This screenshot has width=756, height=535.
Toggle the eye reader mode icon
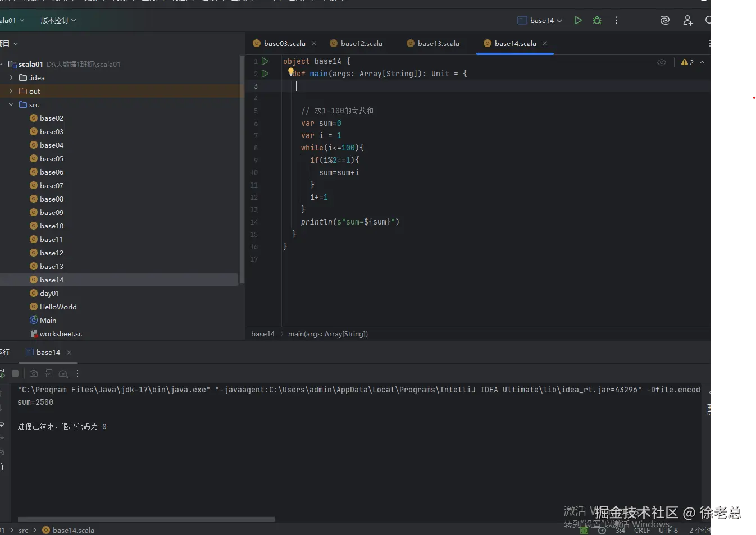tap(662, 62)
